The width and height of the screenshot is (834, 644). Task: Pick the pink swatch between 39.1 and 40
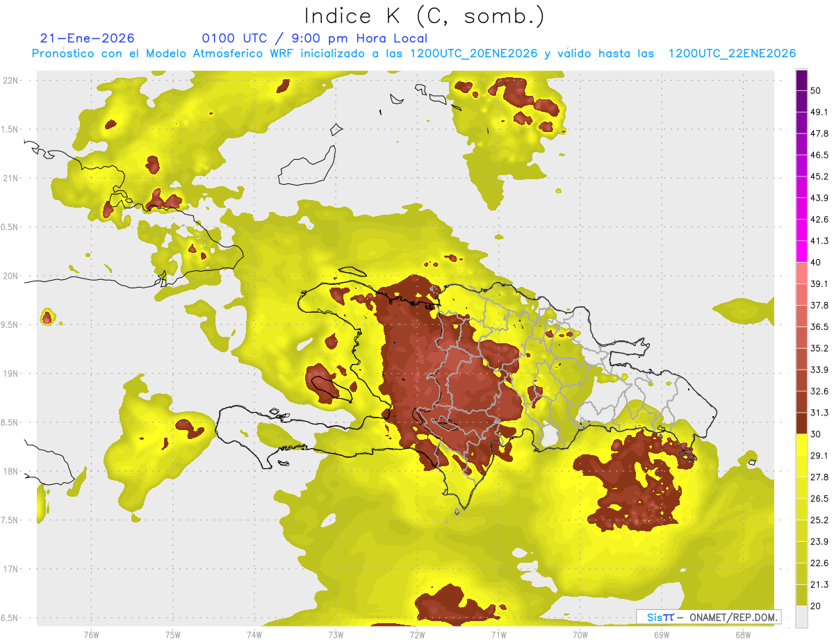coord(801,273)
